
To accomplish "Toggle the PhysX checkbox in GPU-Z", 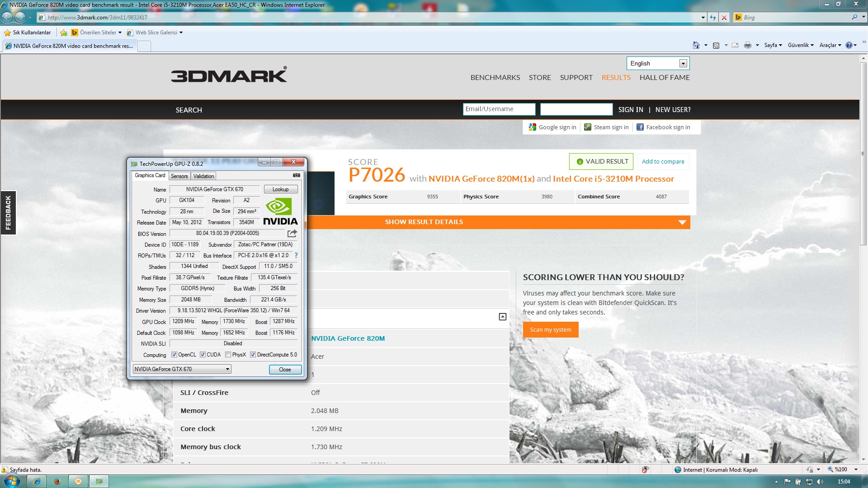I will 228,355.
